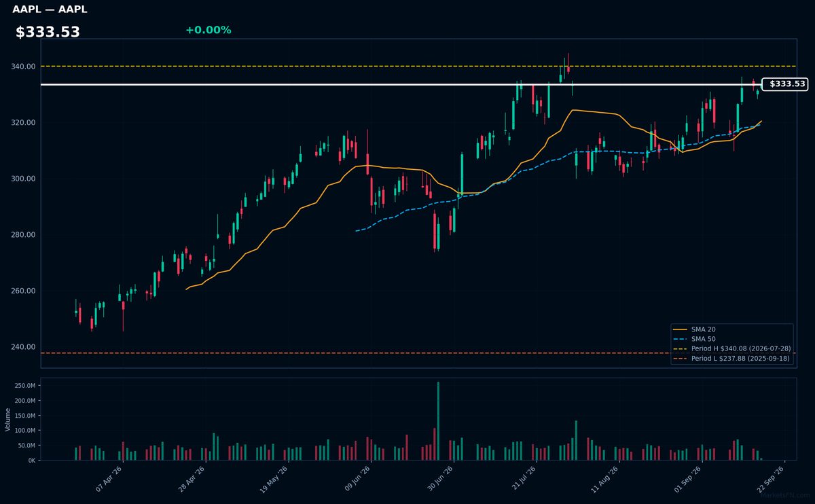Image resolution: width=815 pixels, height=504 pixels.
Task: Select the 07 Apr '26 date label
Action: 109,480
